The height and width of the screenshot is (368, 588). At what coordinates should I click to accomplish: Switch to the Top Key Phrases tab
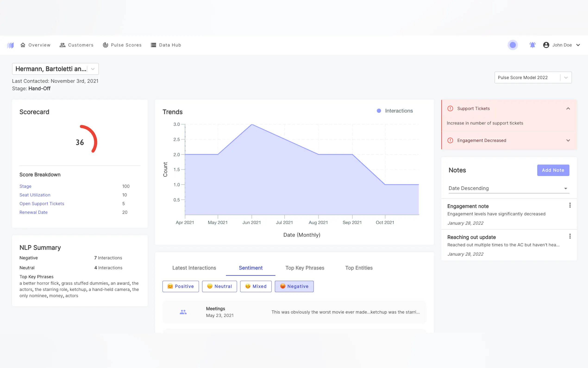[305, 268]
